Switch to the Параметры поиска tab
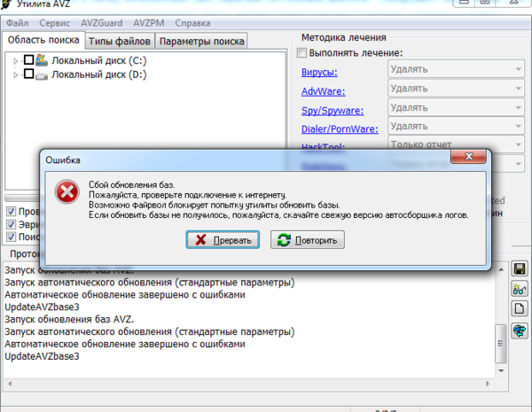This screenshot has width=532, height=412. (201, 42)
